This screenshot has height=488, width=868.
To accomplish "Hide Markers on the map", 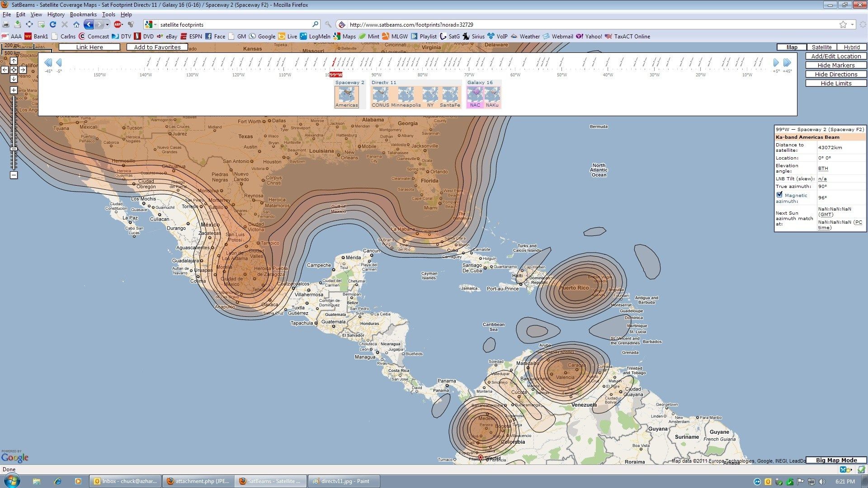I will pyautogui.click(x=836, y=65).
